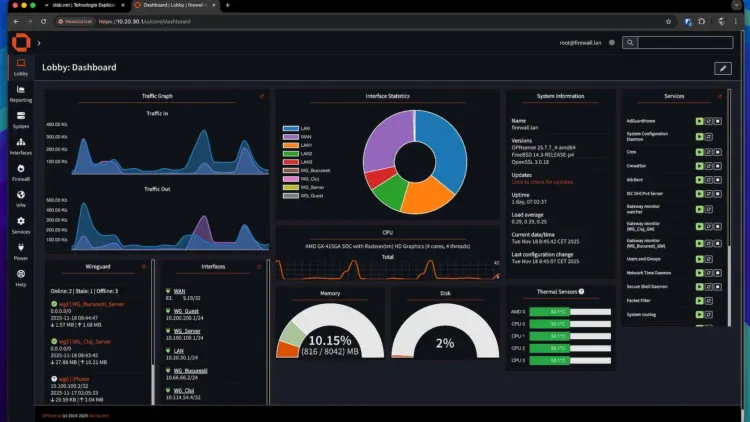Open Interfaces widget external link icon
Image resolution: width=750 pixels, height=422 pixels.
(x=259, y=267)
